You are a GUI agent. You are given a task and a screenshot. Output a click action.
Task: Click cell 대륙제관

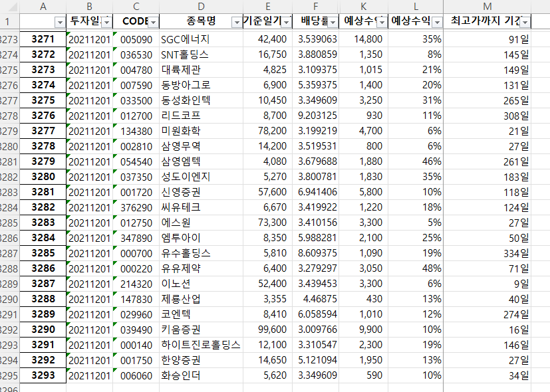point(201,70)
